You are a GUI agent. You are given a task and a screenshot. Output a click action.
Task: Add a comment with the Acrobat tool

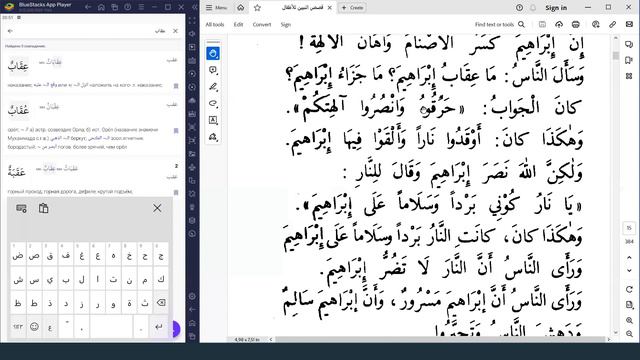(213, 70)
